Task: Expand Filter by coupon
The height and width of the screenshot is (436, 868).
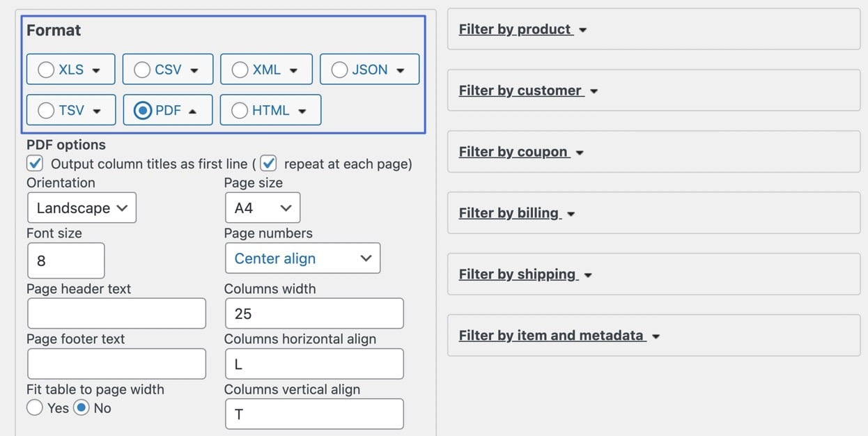Action: click(521, 151)
